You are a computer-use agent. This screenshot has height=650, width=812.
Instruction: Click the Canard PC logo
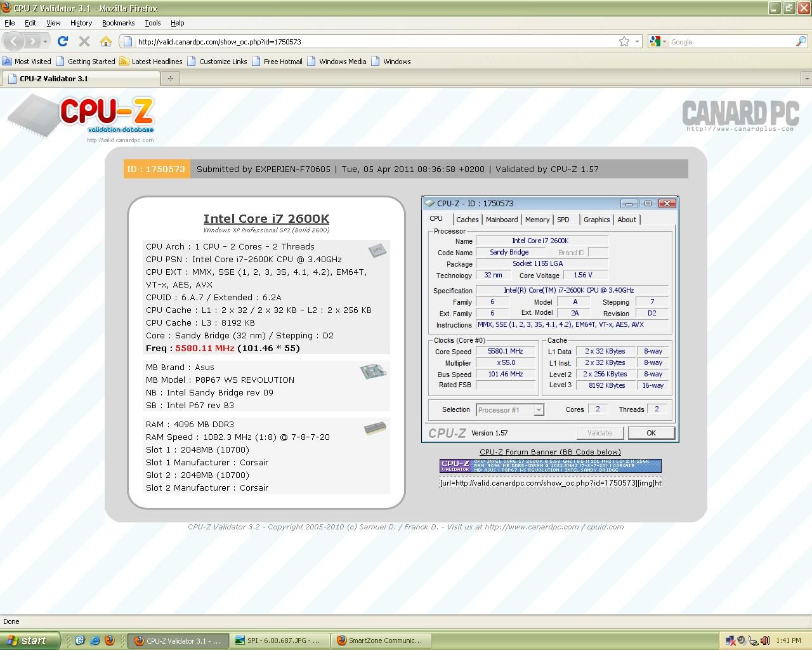pyautogui.click(x=740, y=116)
